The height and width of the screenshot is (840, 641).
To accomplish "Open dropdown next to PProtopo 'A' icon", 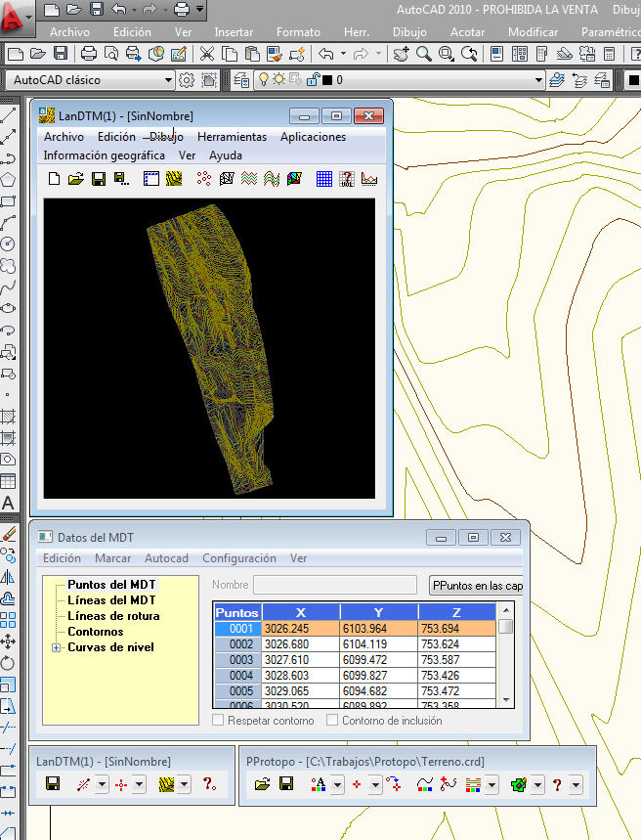I will (x=337, y=785).
